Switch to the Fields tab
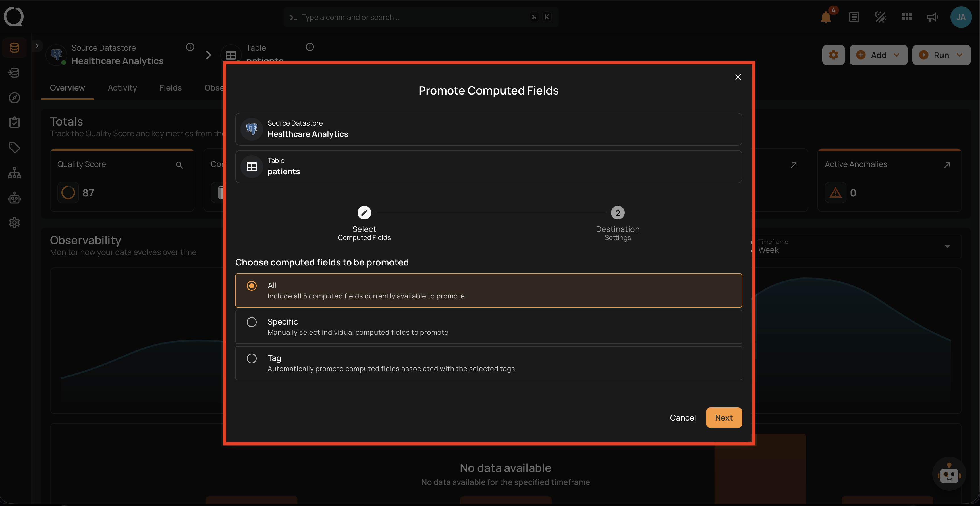The image size is (980, 506). [x=171, y=88]
